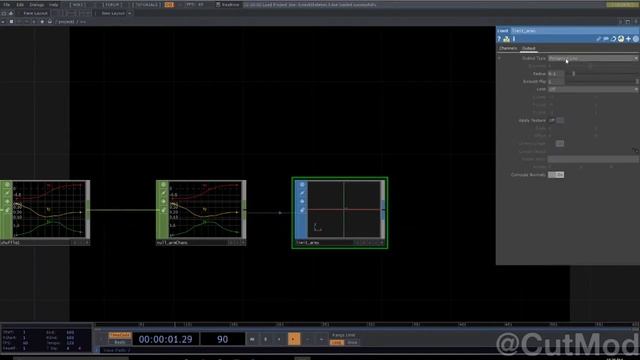Click the shuffle node viewer
The height and width of the screenshot is (360, 640).
49,209
